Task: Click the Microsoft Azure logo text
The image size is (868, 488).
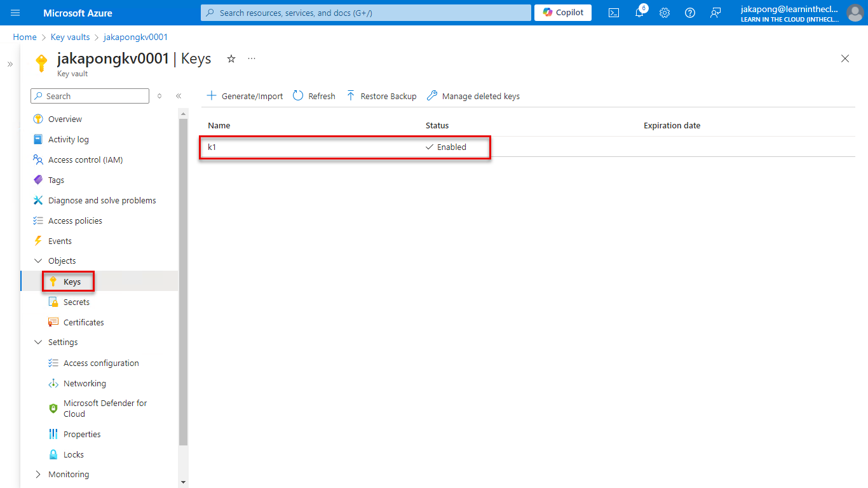Action: pyautogui.click(x=78, y=13)
